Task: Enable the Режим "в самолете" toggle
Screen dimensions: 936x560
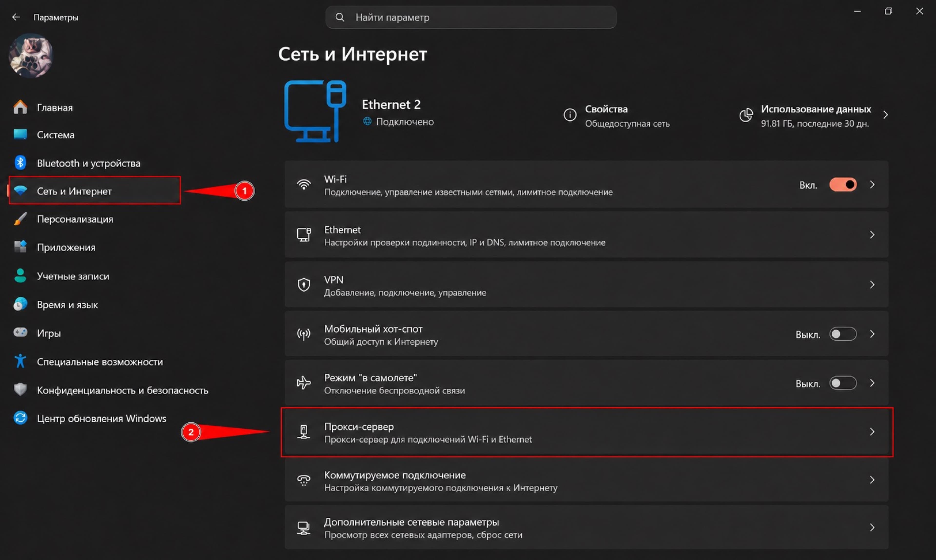Action: [843, 383]
